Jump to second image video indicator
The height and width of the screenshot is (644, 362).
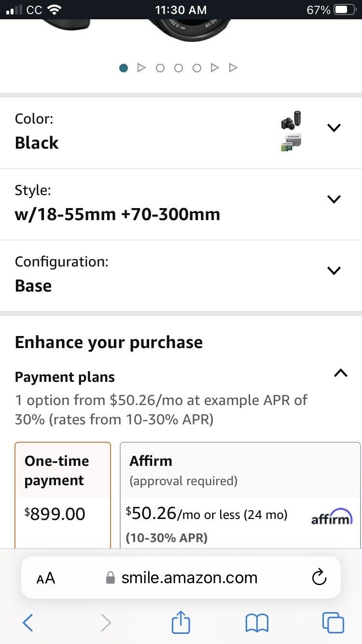141,68
